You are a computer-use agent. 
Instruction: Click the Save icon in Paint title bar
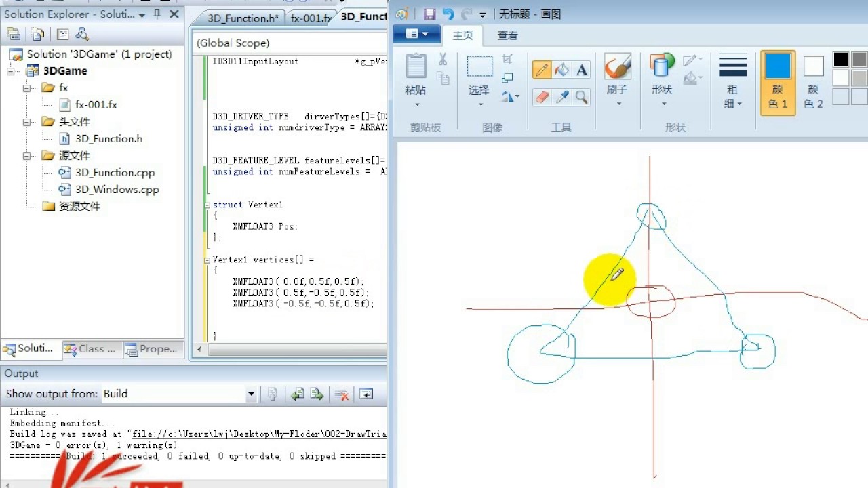click(x=429, y=14)
